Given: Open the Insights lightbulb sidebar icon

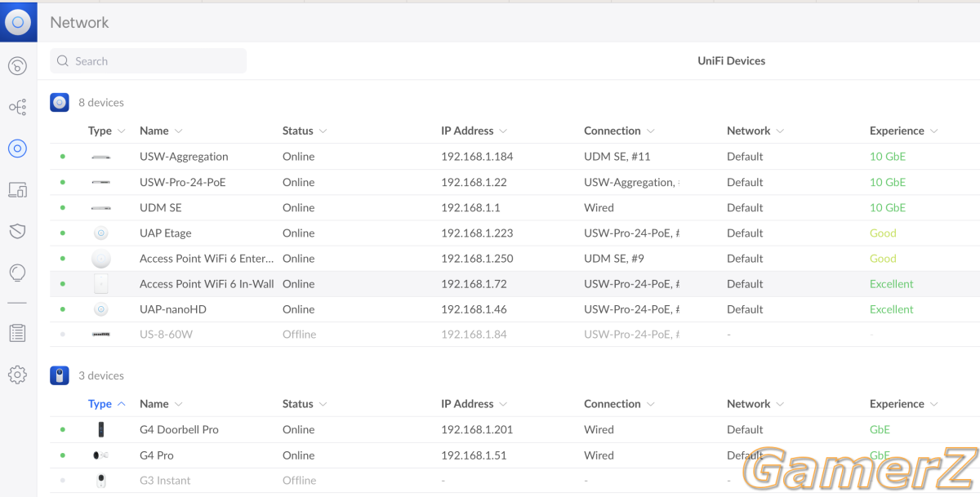Looking at the screenshot, I should point(17,273).
